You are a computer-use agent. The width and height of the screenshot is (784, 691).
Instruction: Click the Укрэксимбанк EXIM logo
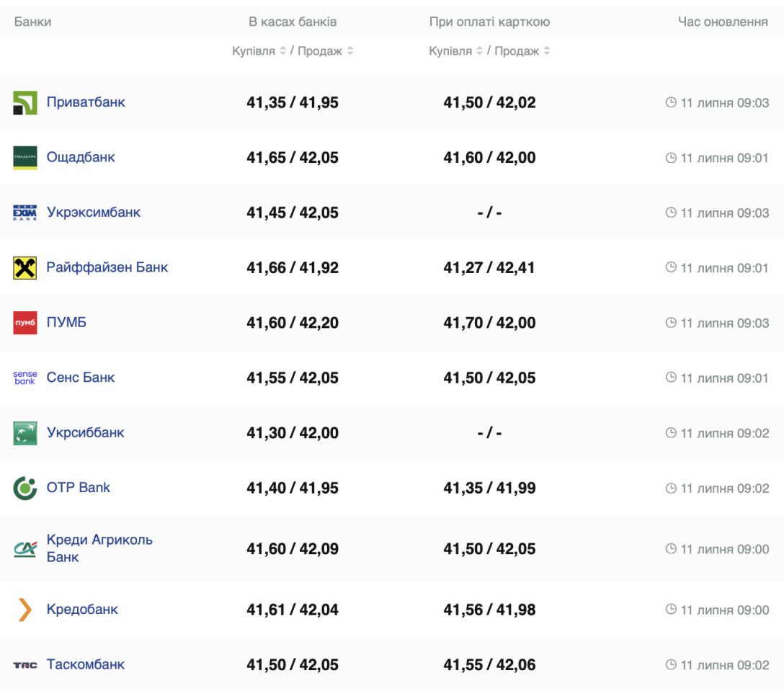tap(25, 213)
